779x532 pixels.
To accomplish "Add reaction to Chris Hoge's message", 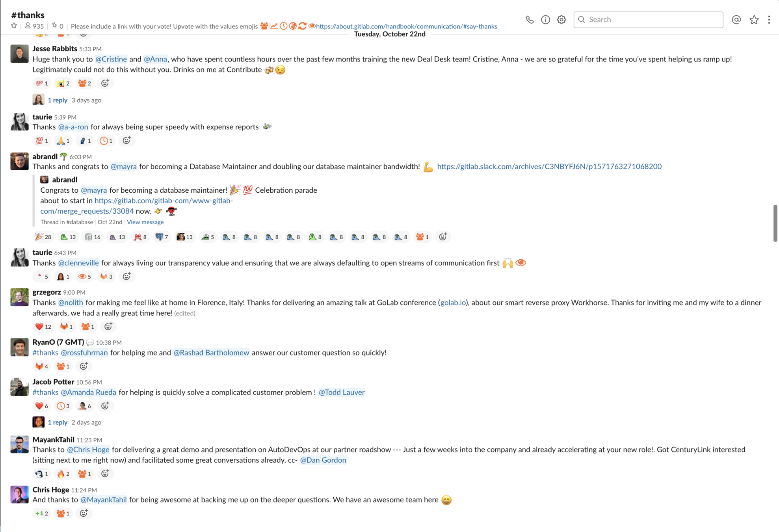I will coord(84,513).
